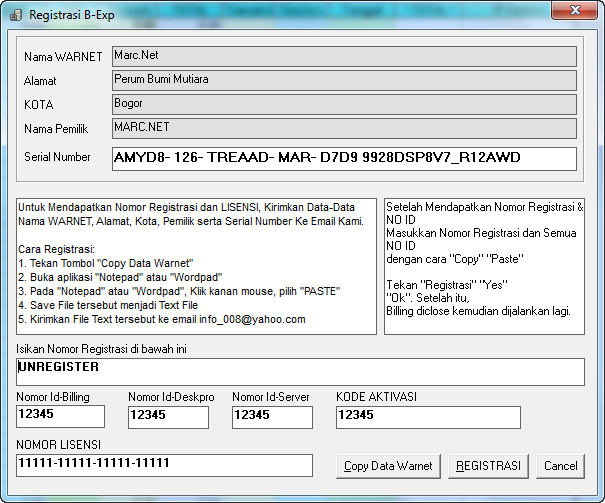Focus the Nomor Id-Server input
This screenshot has height=503, width=605.
pos(272,417)
